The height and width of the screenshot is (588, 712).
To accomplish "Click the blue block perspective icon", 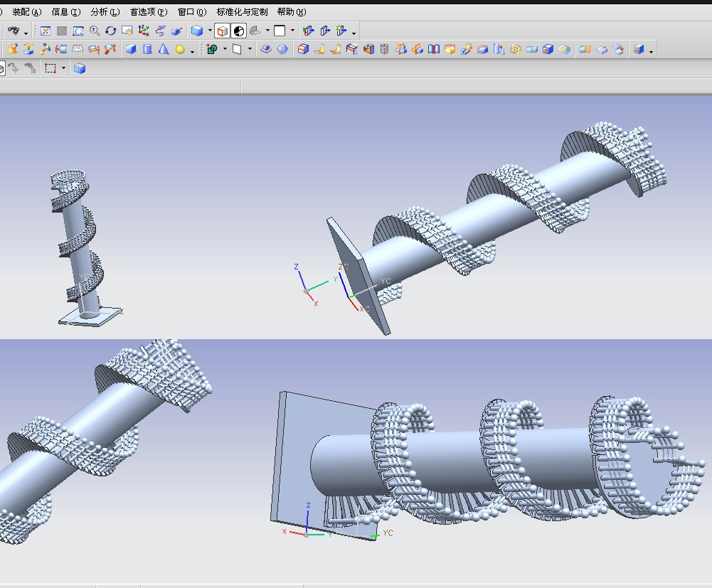I will coord(176,31).
